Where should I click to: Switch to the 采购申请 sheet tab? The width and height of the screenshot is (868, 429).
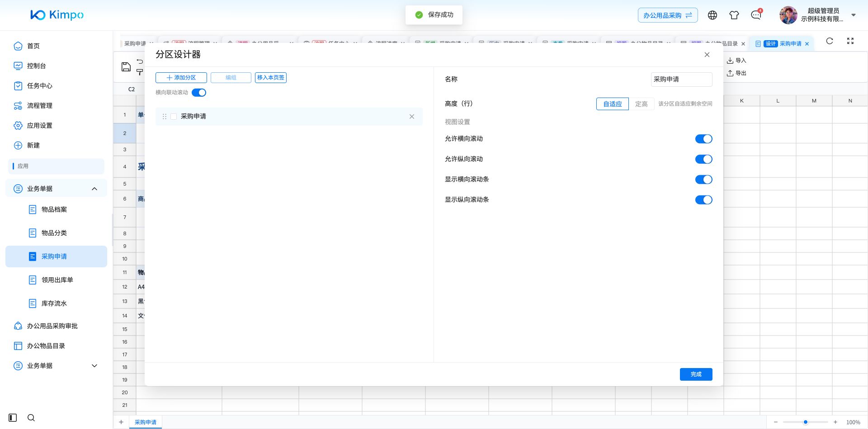coord(146,422)
